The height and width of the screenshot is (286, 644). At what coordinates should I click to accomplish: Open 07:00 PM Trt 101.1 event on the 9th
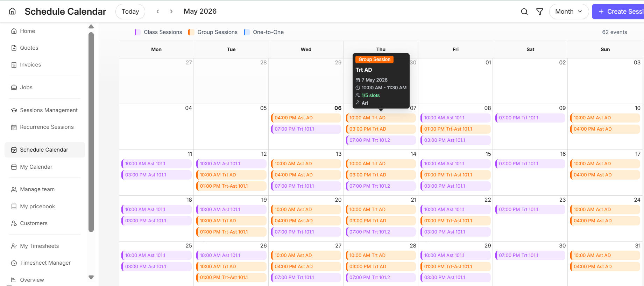point(530,118)
